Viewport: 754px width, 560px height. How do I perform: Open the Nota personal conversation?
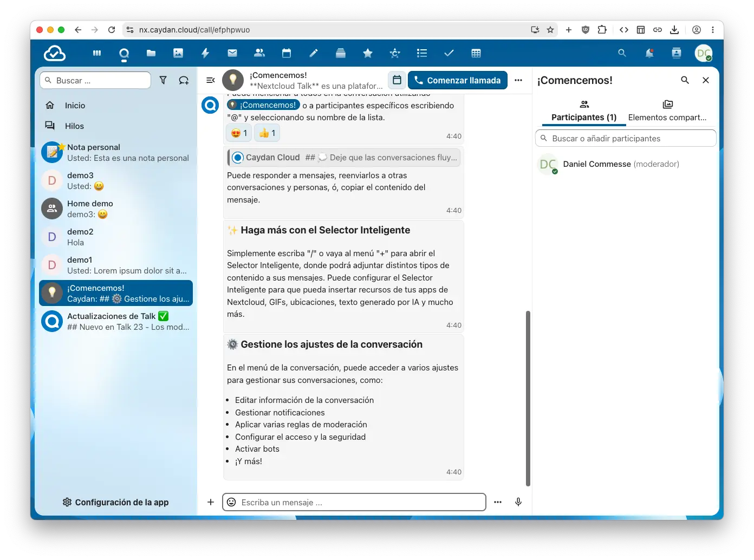[116, 153]
